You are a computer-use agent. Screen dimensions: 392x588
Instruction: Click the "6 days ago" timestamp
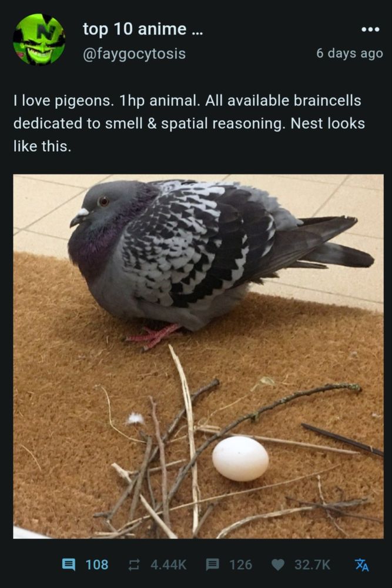(x=349, y=54)
